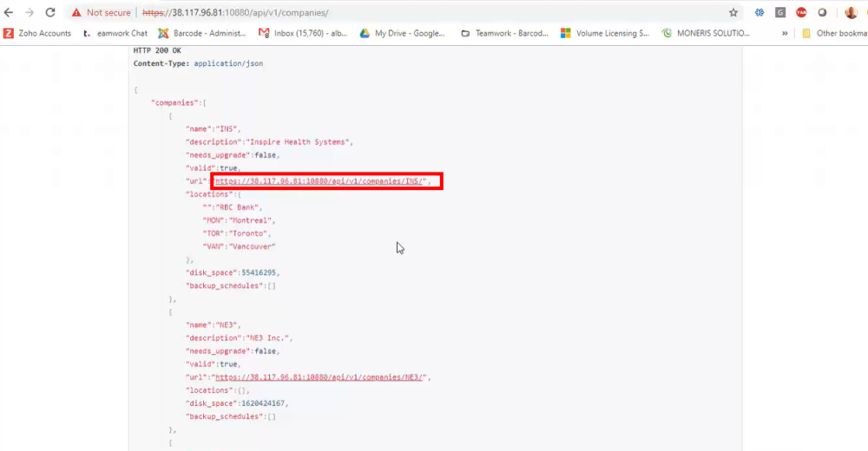This screenshot has height=451, width=868.
Task: Click the "NE3 Inc." description value
Action: [x=267, y=337]
